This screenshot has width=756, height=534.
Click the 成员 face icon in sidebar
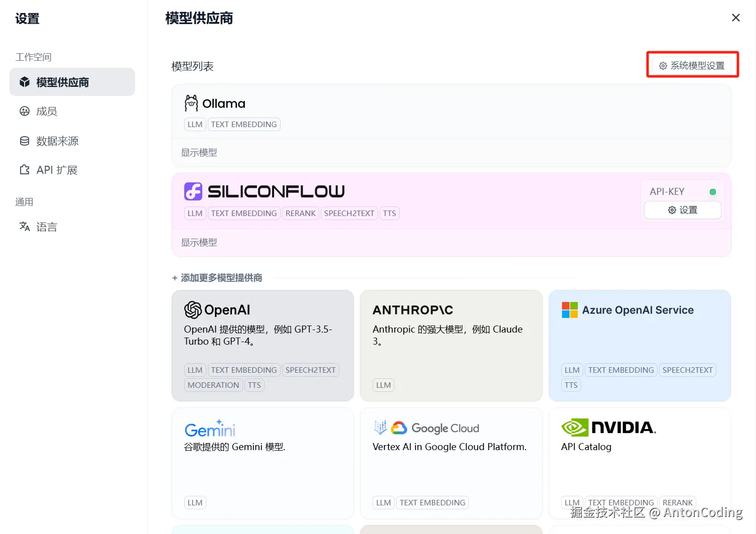coord(25,111)
